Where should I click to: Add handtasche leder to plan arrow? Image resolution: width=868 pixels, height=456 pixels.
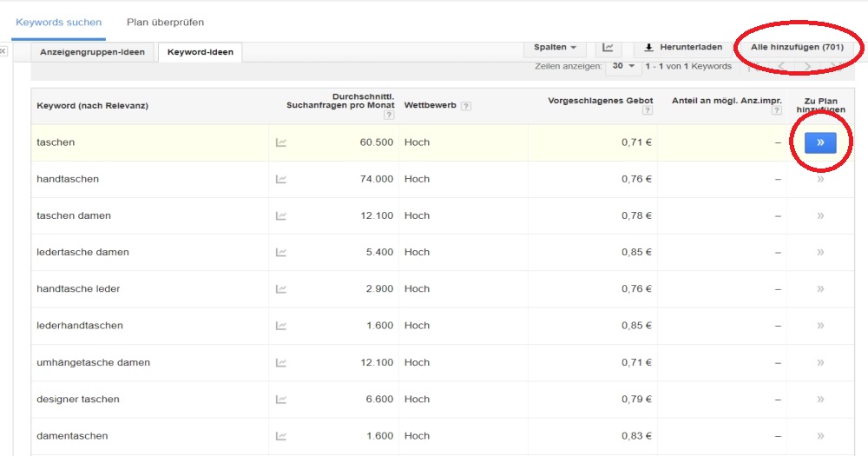[x=820, y=288]
